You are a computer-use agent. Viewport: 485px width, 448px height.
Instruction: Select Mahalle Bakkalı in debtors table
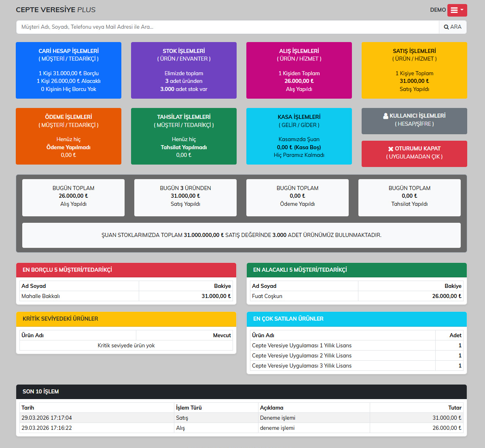(41, 296)
